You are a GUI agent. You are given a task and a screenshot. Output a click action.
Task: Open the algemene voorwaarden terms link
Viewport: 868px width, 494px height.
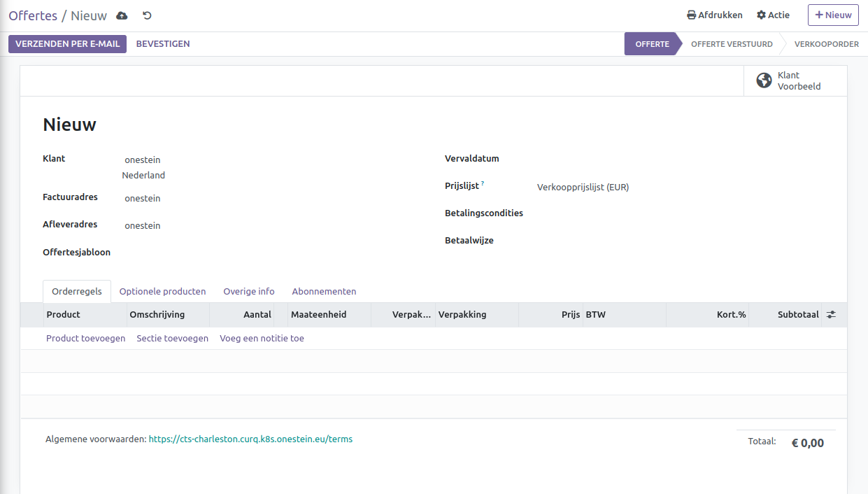[x=250, y=439]
